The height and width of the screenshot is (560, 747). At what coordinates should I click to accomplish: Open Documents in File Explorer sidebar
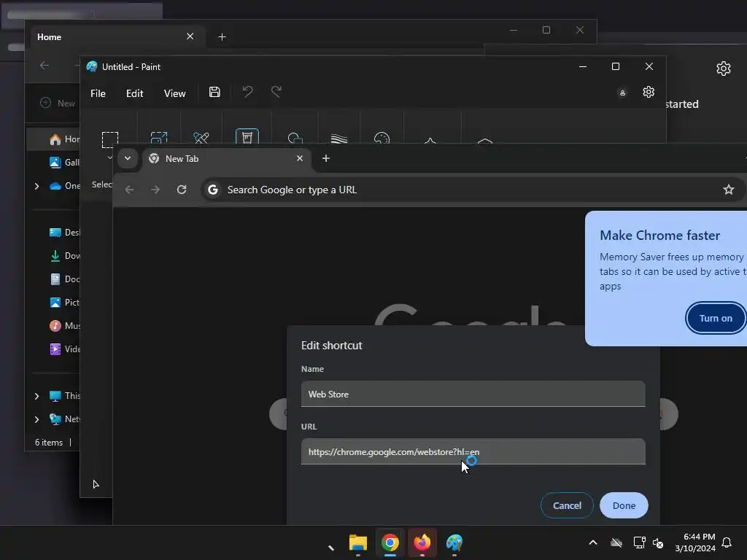64,279
